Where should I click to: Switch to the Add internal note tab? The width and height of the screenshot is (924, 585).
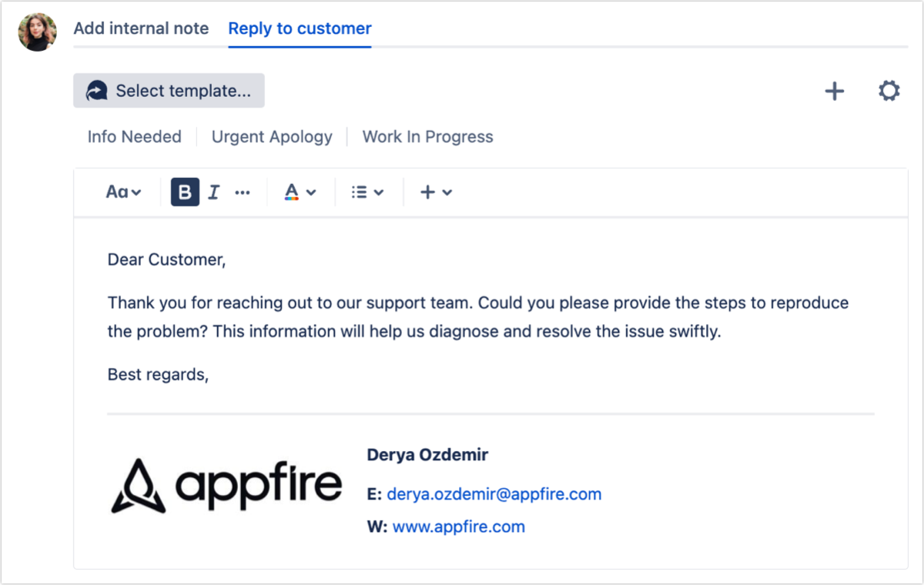141,28
